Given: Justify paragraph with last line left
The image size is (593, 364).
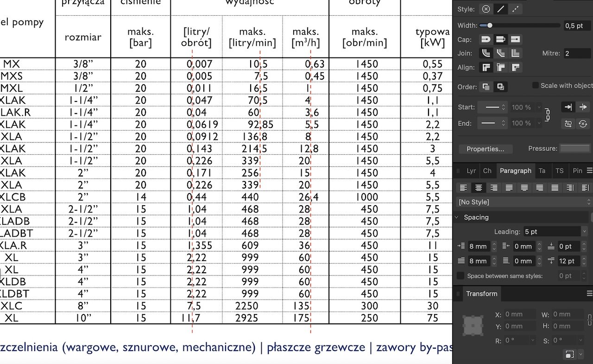Looking at the screenshot, I should tap(509, 188).
